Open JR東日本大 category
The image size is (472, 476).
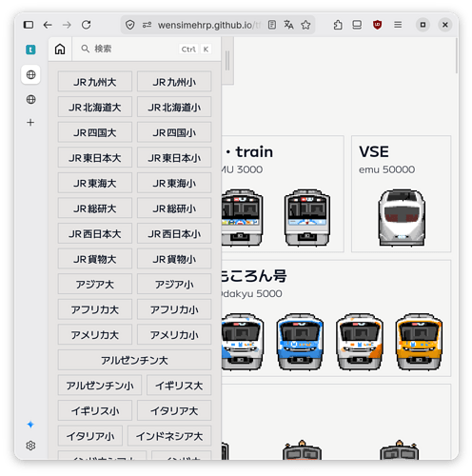pyautogui.click(x=95, y=158)
